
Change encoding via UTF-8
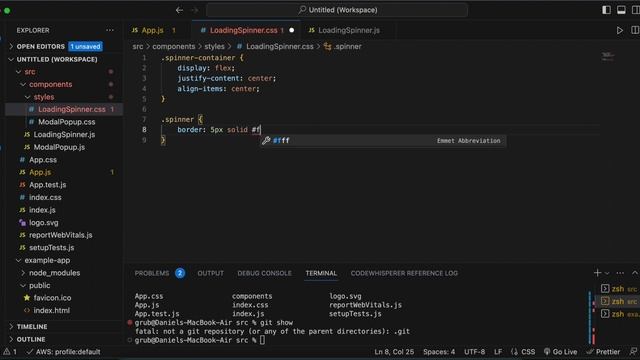pos(474,352)
